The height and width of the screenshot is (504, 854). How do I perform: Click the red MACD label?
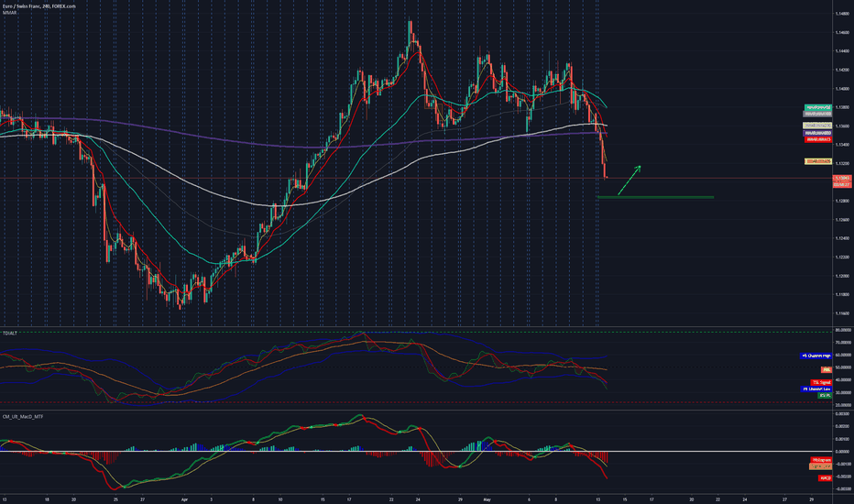tap(825, 477)
